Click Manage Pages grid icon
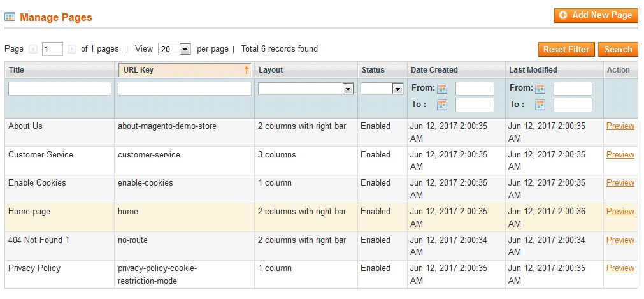The image size is (644, 299). (10, 17)
